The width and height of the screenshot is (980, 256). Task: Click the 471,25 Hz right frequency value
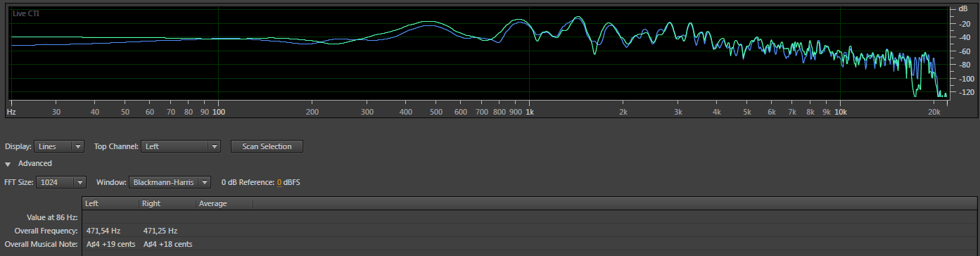tap(160, 231)
